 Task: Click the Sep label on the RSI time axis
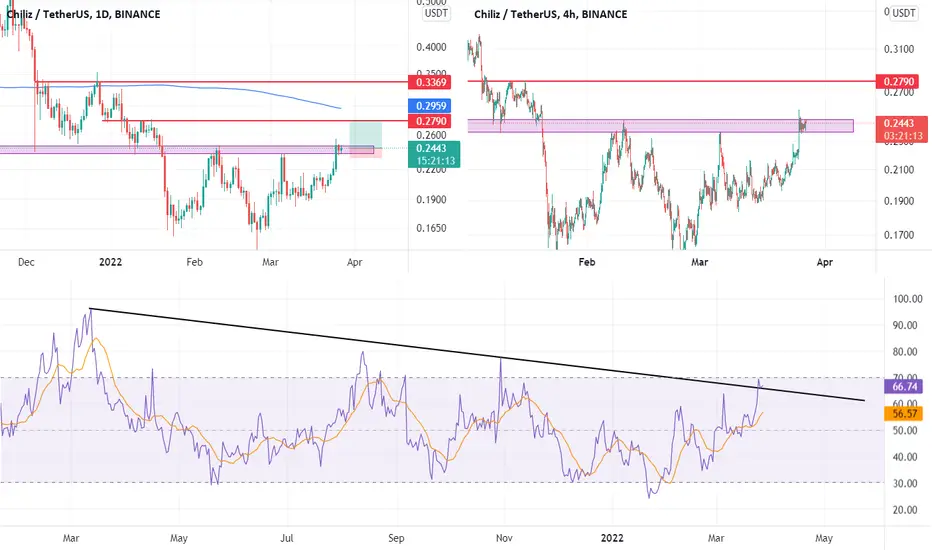(x=396, y=538)
